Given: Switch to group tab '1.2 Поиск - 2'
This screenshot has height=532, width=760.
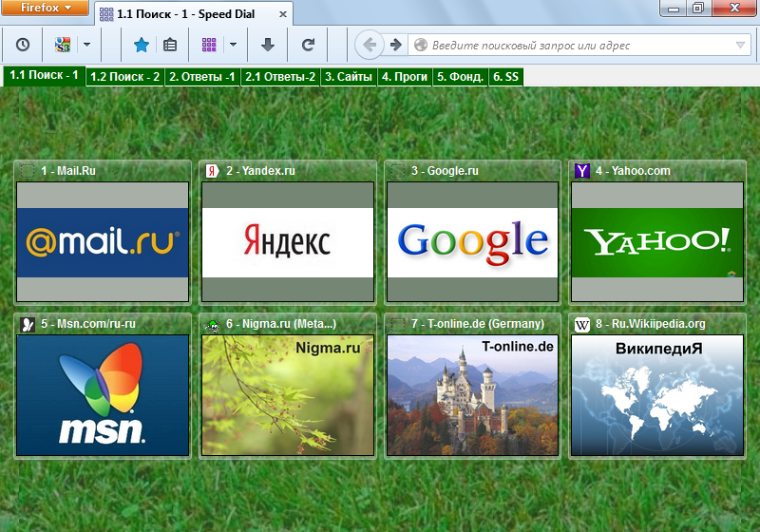Looking at the screenshot, I should (125, 77).
